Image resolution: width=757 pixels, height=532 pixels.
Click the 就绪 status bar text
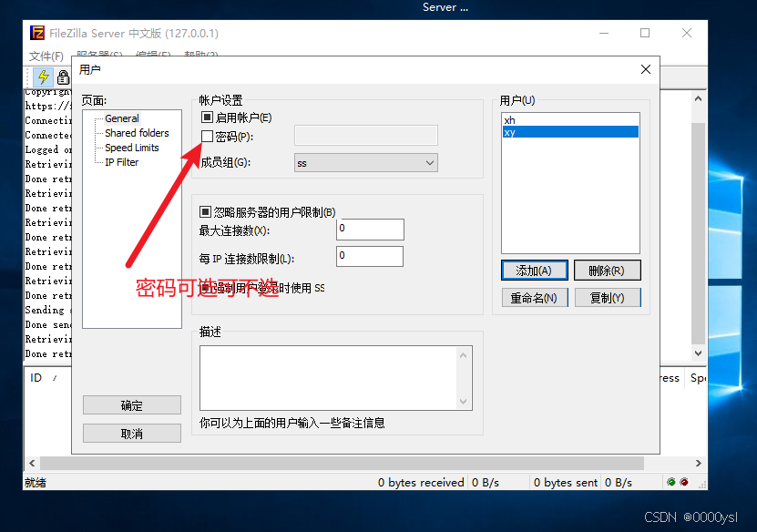pyautogui.click(x=36, y=482)
